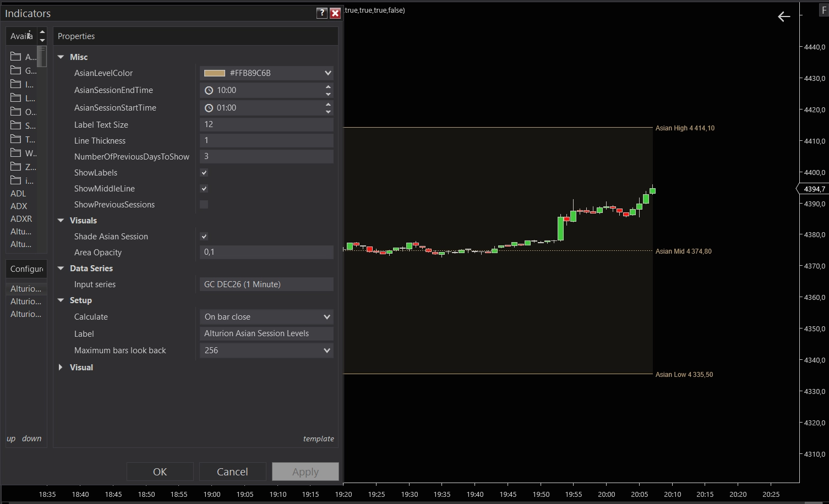829x504 pixels.
Task: Open help with the question mark icon
Action: tap(322, 13)
